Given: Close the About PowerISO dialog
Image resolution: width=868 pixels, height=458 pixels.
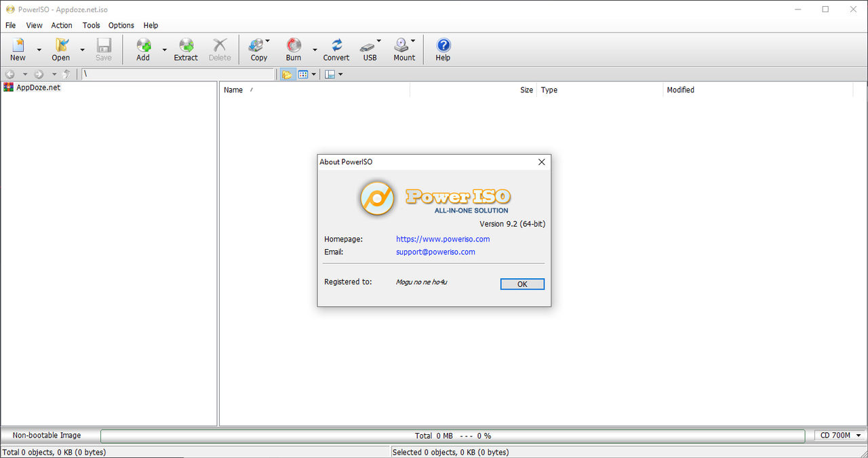Looking at the screenshot, I should 541,162.
